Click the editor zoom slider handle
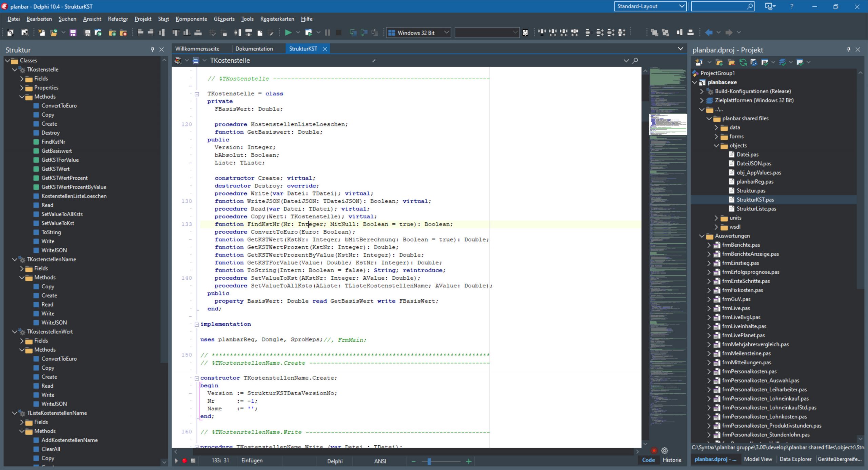The height and width of the screenshot is (470, 868). click(x=429, y=461)
